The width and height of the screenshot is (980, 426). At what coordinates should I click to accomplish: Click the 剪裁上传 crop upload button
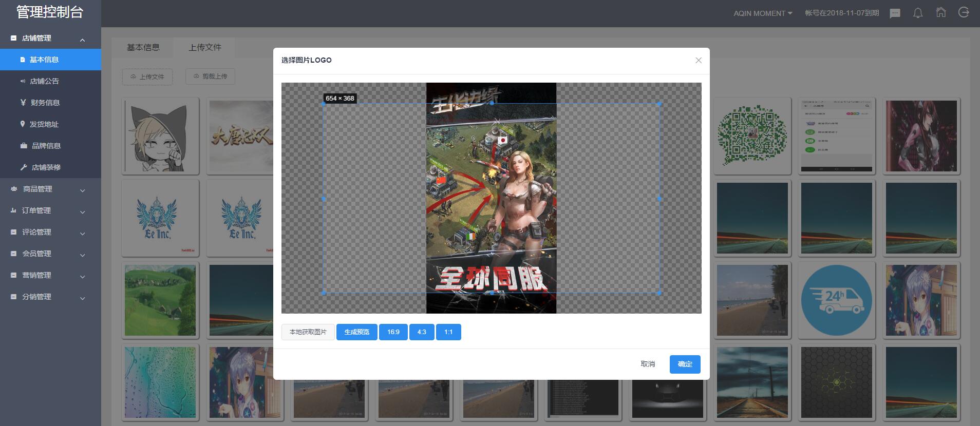210,76
